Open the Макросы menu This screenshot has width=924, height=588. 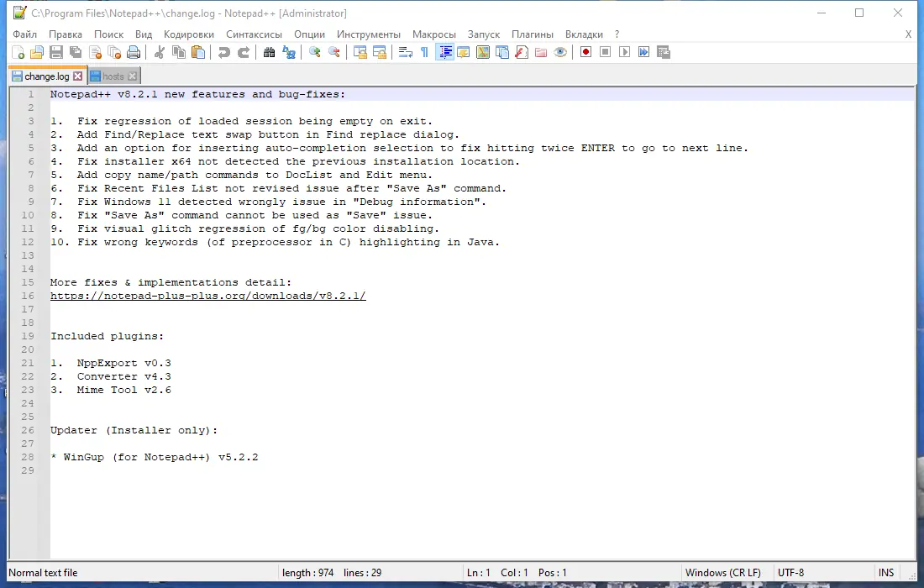[x=434, y=34]
